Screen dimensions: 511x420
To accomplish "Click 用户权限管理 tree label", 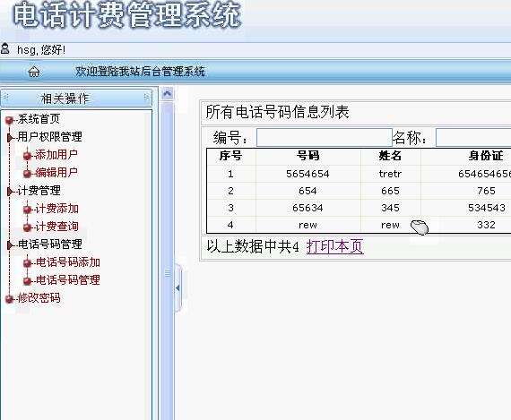I will (x=49, y=137).
